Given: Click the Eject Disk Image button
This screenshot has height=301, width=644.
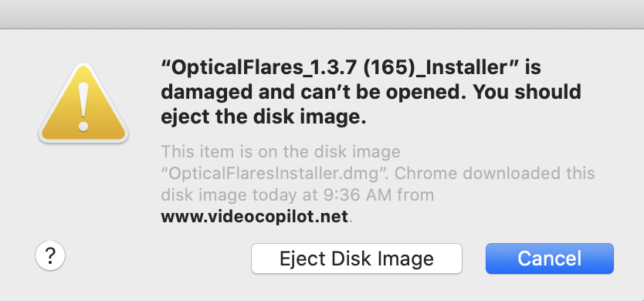Looking at the screenshot, I should coord(357,259).
